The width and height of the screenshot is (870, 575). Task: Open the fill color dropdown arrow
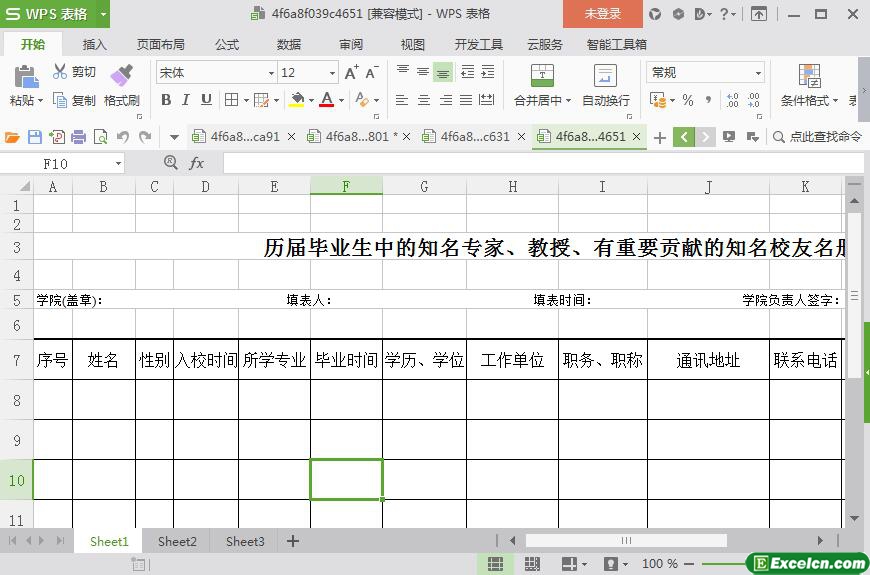tap(311, 100)
